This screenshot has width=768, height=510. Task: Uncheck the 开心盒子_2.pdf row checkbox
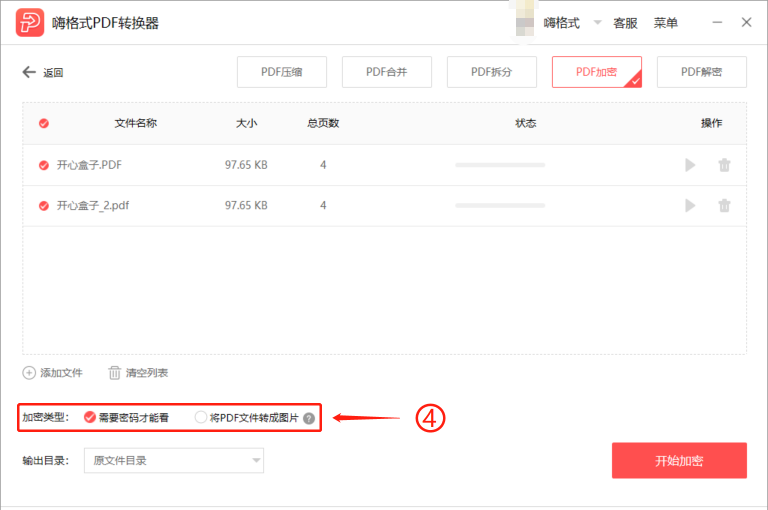point(44,206)
